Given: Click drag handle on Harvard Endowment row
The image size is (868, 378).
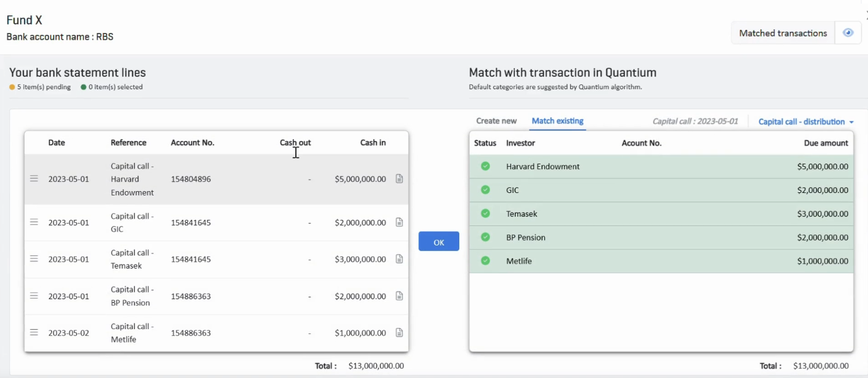Looking at the screenshot, I should pos(34,179).
